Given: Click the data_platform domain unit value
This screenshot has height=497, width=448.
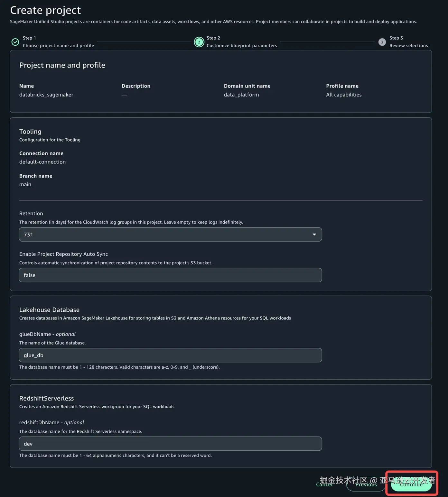Looking at the screenshot, I should [241, 95].
